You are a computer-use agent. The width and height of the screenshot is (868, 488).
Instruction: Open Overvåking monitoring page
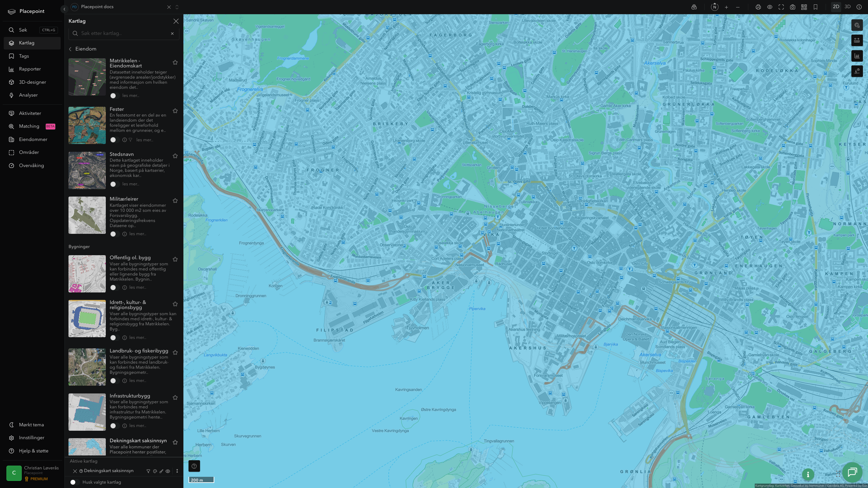tap(32, 165)
